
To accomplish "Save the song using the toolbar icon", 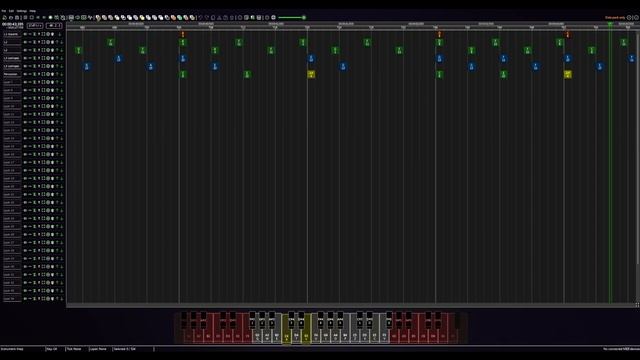I will click(x=17, y=18).
